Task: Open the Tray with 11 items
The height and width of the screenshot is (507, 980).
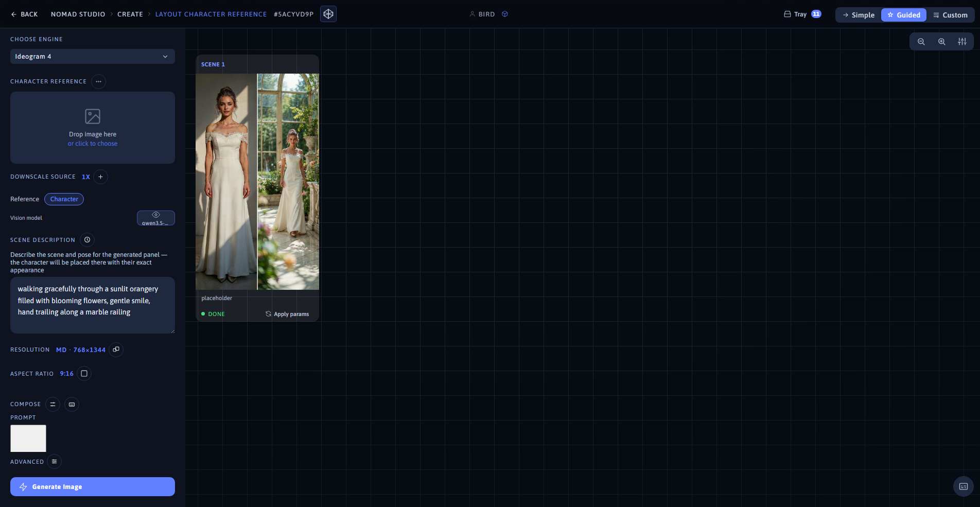Action: coord(802,14)
